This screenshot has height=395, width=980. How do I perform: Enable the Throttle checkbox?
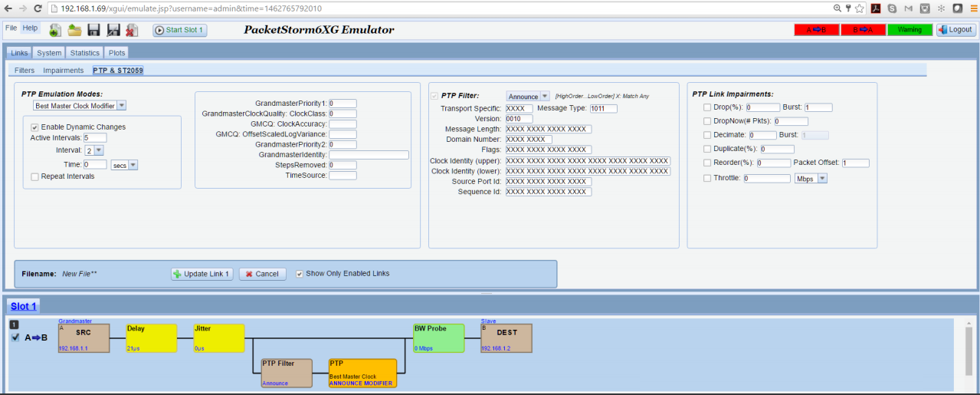[707, 178]
